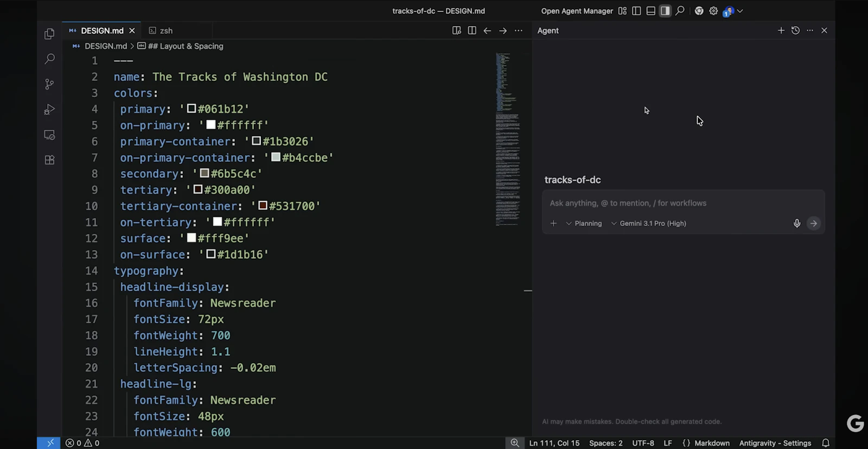868x449 pixels.
Task: Click zoom icon in status bar
Action: pos(515,443)
